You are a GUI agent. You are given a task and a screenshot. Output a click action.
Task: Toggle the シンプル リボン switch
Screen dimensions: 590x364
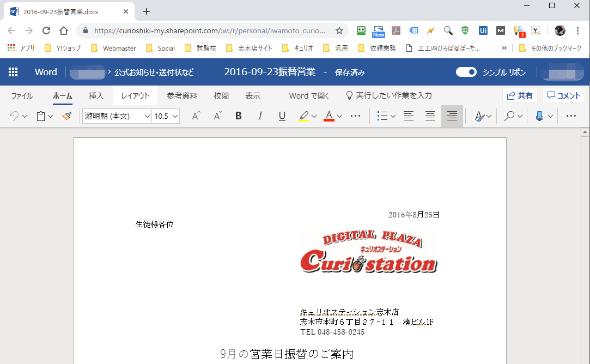click(x=466, y=72)
